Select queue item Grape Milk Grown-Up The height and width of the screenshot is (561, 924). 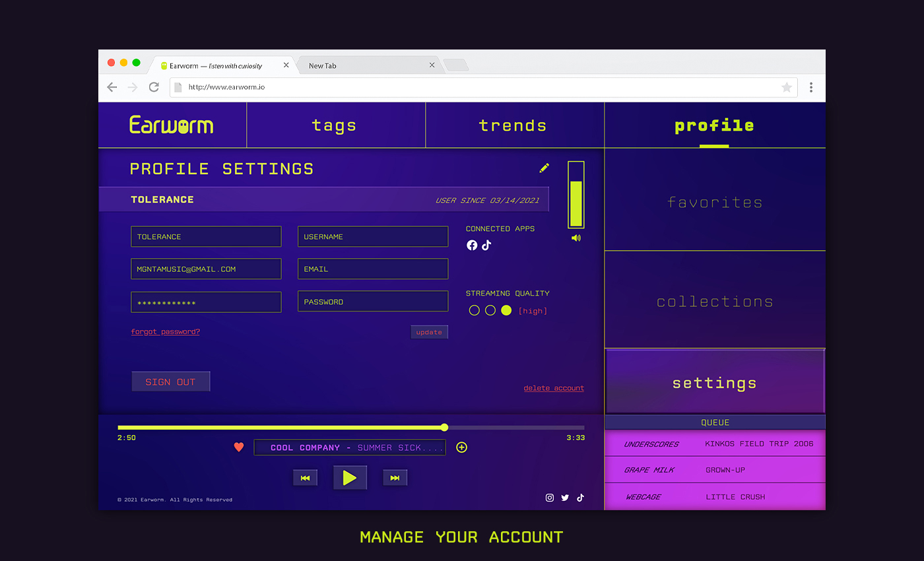point(715,470)
